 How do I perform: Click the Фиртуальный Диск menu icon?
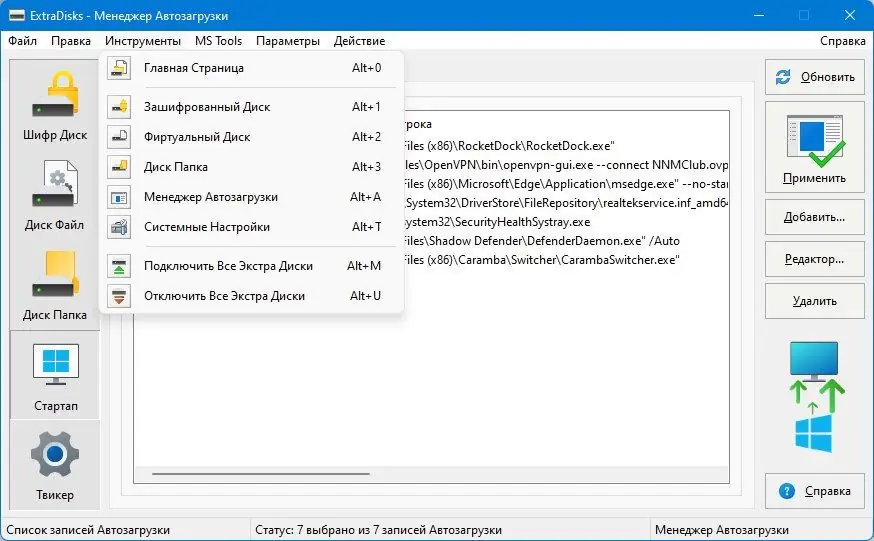(x=119, y=137)
